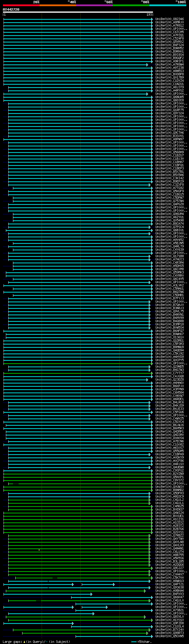Select label UniRef100_A6RDE1
Screen dimensions: 189x644
click(170, 399)
